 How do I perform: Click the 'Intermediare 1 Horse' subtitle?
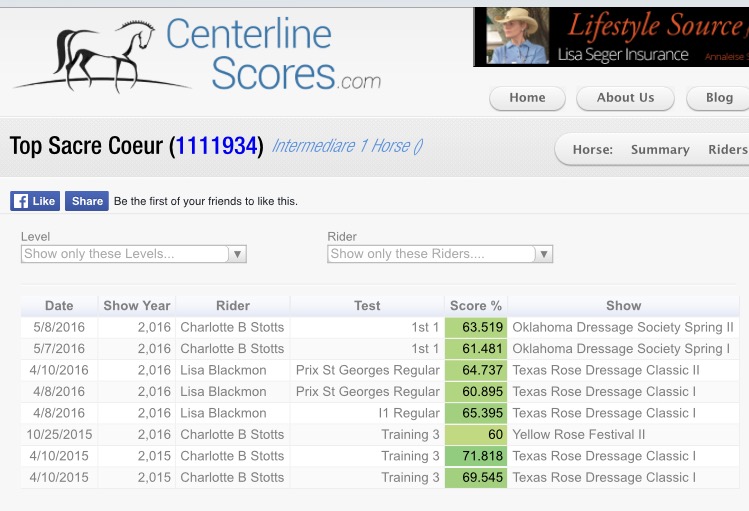(347, 146)
